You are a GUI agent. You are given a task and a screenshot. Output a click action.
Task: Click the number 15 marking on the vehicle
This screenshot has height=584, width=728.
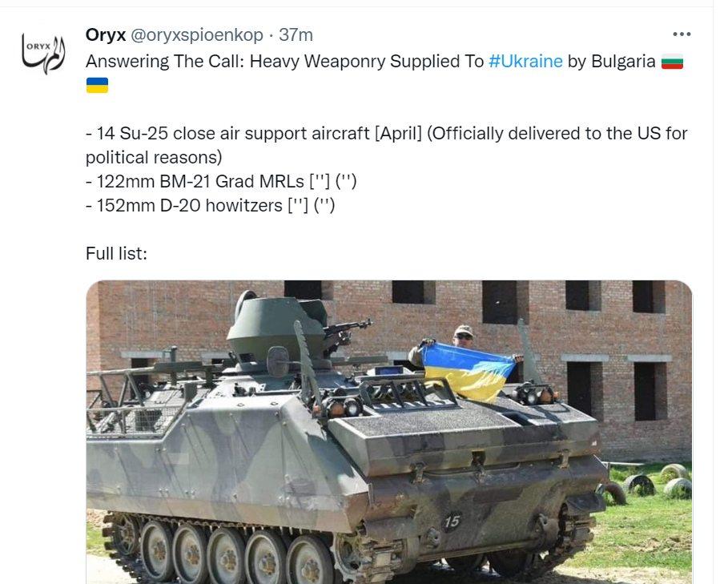pyautogui.click(x=451, y=522)
